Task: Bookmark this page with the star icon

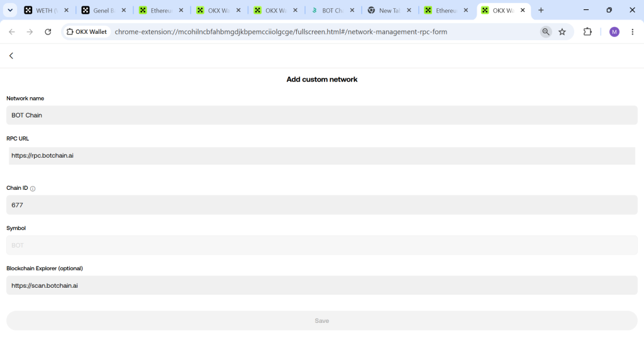Action: (x=562, y=31)
